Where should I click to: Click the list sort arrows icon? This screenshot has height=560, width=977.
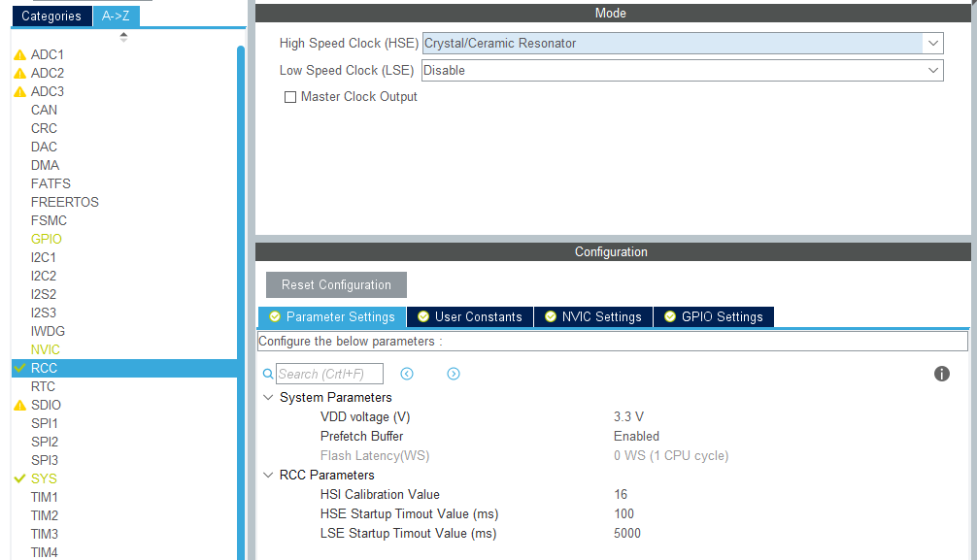[x=123, y=38]
